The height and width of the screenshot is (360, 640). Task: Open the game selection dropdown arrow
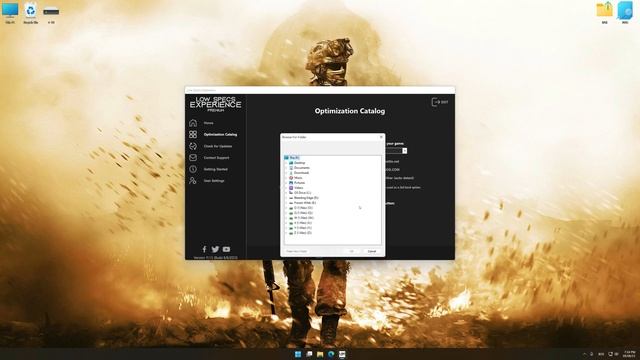(404, 151)
